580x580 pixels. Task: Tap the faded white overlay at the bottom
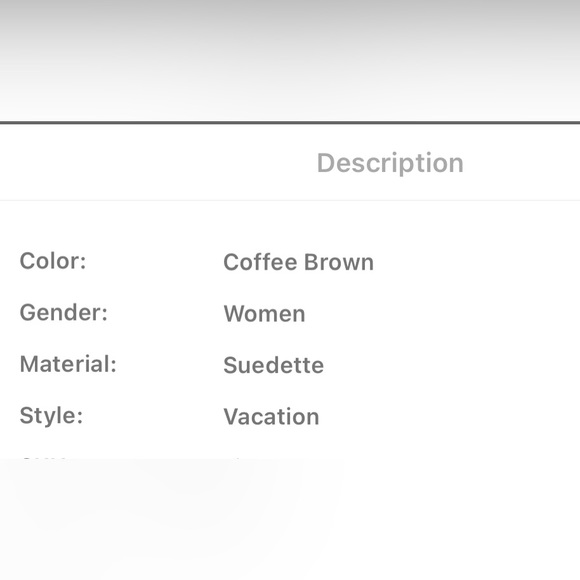pyautogui.click(x=290, y=519)
